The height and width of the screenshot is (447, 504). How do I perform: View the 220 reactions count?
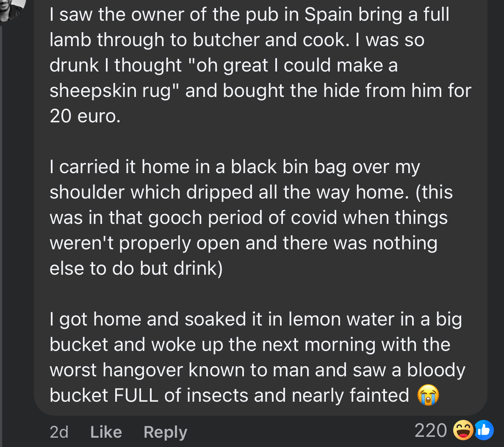[430, 430]
